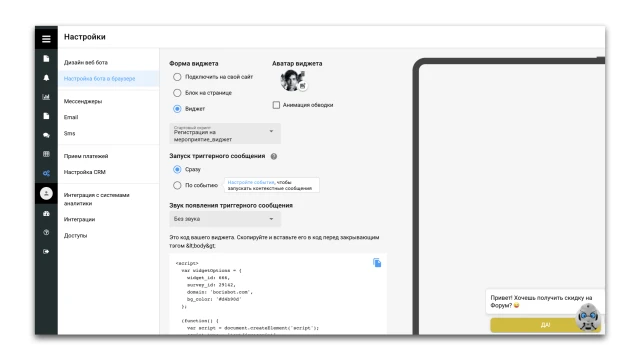640x360 pixels.
Task: Click the edit photo icon on widget avatar
Action: tap(302, 86)
